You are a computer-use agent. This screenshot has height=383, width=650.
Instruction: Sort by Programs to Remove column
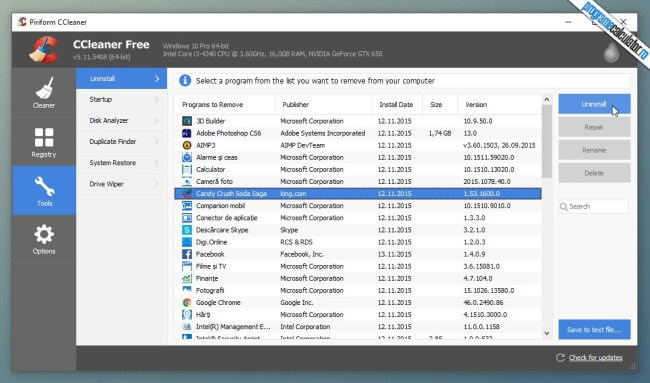(x=225, y=104)
